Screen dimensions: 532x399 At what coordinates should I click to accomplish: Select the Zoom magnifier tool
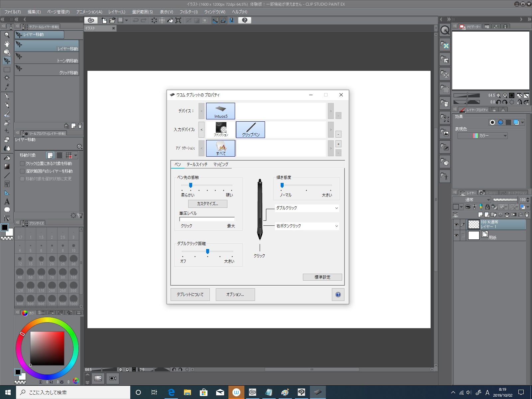7,35
